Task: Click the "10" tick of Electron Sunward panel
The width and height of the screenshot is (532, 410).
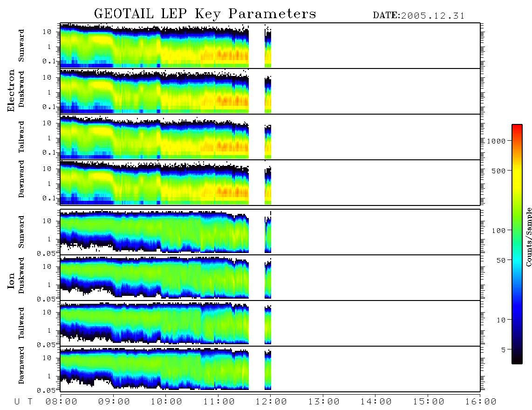Action: 47,32
